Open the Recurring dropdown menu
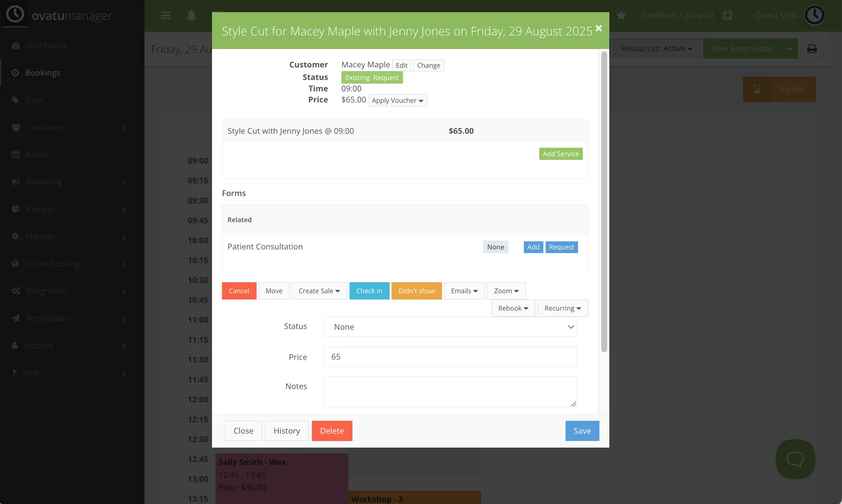 click(x=563, y=308)
